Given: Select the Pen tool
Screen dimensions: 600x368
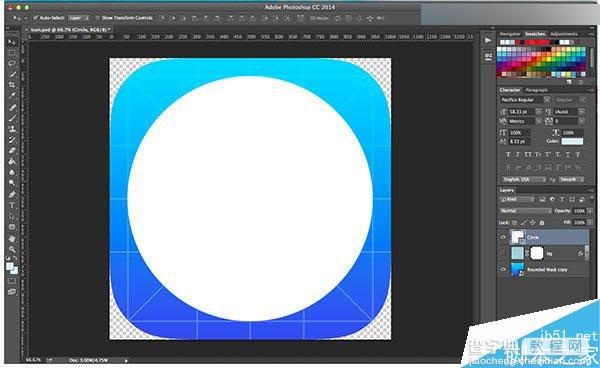Looking at the screenshot, I should (x=12, y=194).
